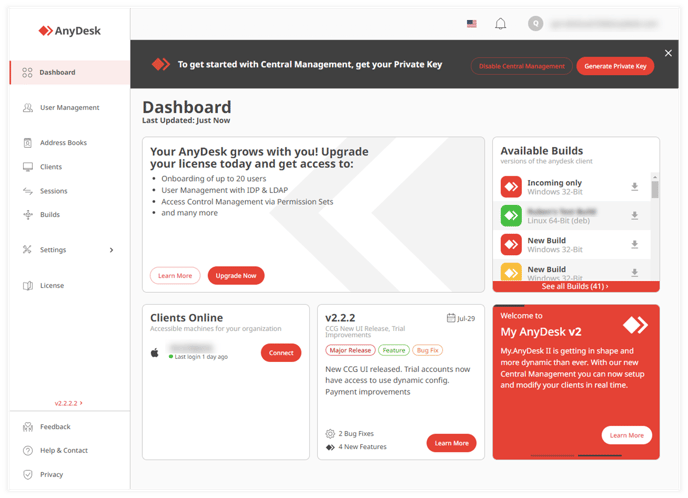Open version v2.2.2.2 link in sidebar

[x=68, y=403]
